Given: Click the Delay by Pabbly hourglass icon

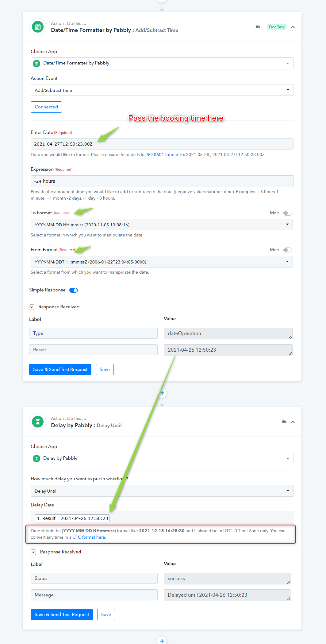Looking at the screenshot, I should pos(38,422).
